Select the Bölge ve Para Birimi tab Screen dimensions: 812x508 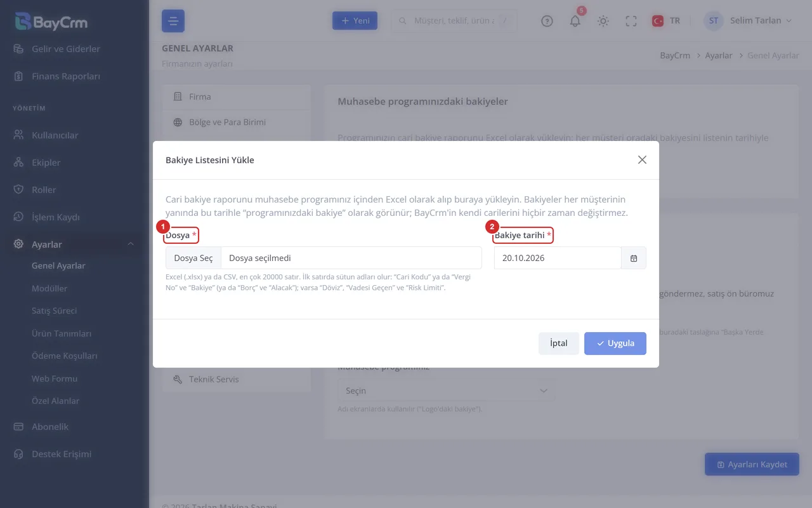[237, 122]
